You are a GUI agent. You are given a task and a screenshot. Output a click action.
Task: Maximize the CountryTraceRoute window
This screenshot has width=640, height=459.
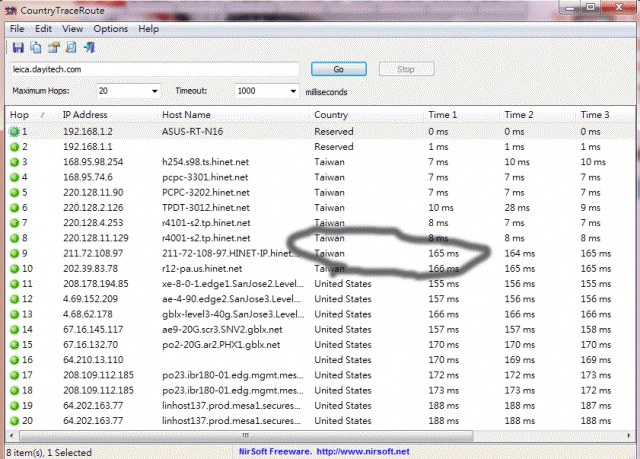coord(590,7)
